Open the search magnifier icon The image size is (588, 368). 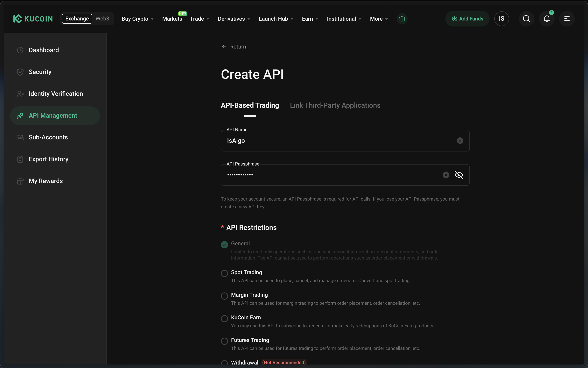526,19
